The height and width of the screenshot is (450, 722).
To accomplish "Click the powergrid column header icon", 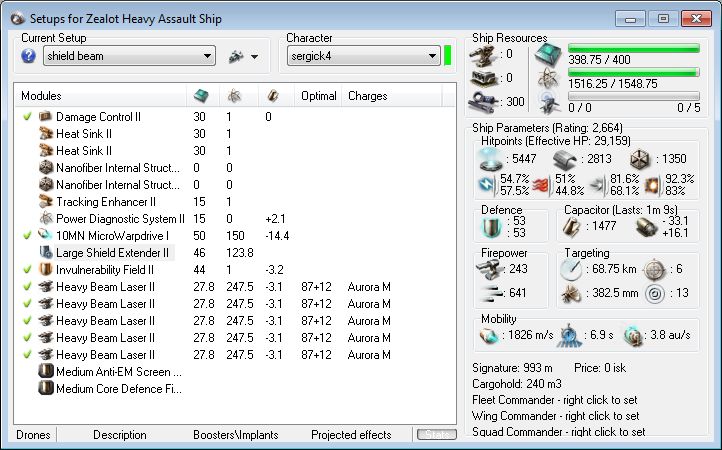I will [x=234, y=96].
